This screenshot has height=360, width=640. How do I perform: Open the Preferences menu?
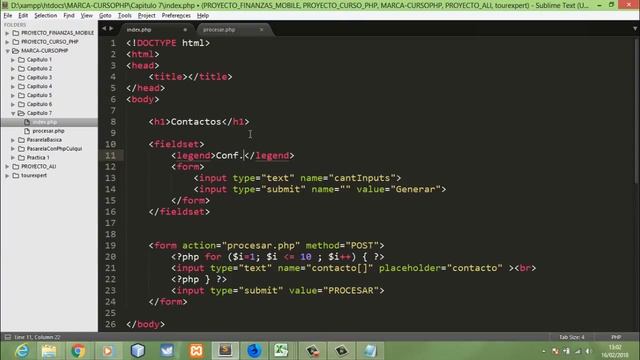(176, 16)
